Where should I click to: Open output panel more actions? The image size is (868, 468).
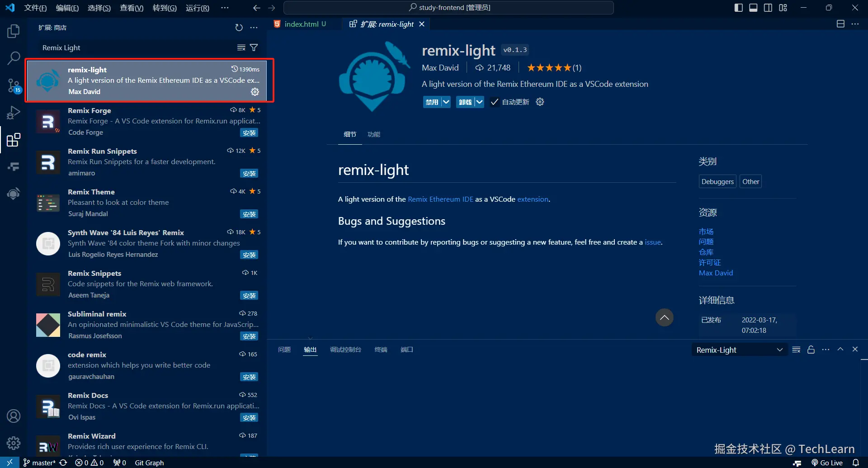(826, 350)
